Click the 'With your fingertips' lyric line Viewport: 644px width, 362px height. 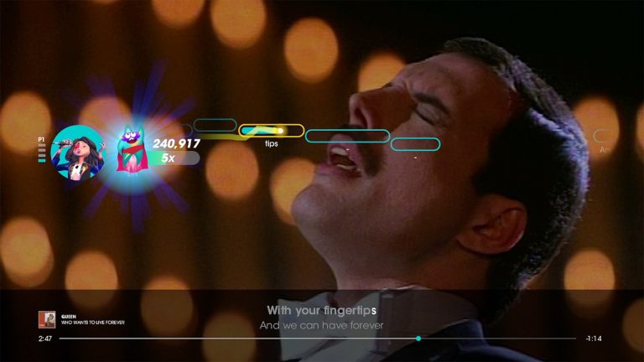click(322, 311)
